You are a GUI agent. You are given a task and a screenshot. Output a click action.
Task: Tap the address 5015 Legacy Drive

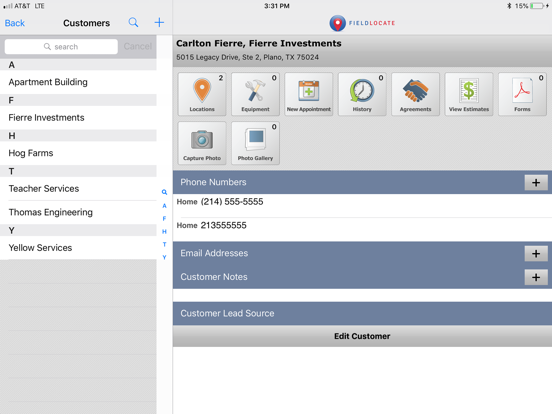click(247, 57)
